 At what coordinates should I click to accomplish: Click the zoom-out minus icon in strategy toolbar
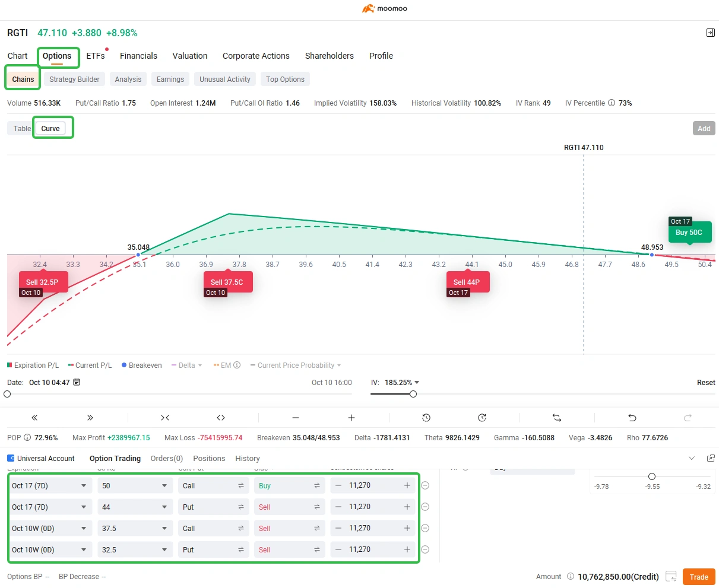[296, 418]
